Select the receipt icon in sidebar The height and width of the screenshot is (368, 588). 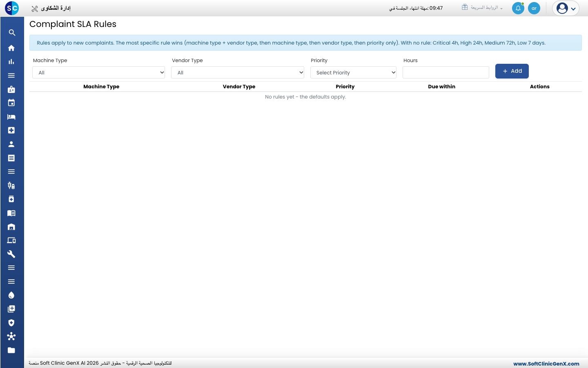11,158
